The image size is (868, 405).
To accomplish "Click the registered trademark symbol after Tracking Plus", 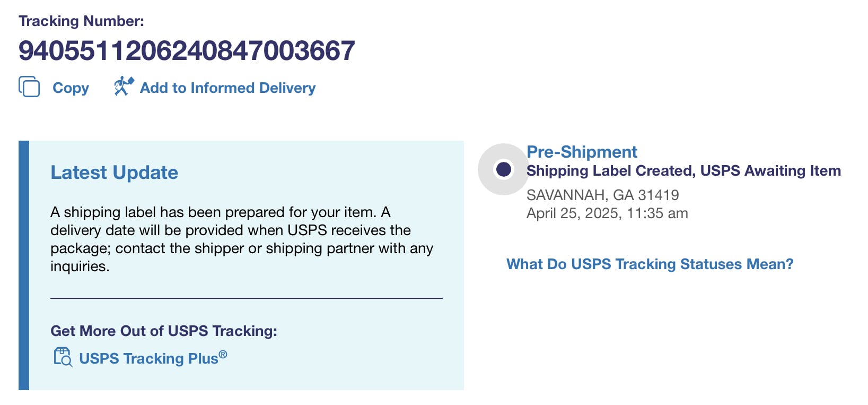I will coord(223,354).
